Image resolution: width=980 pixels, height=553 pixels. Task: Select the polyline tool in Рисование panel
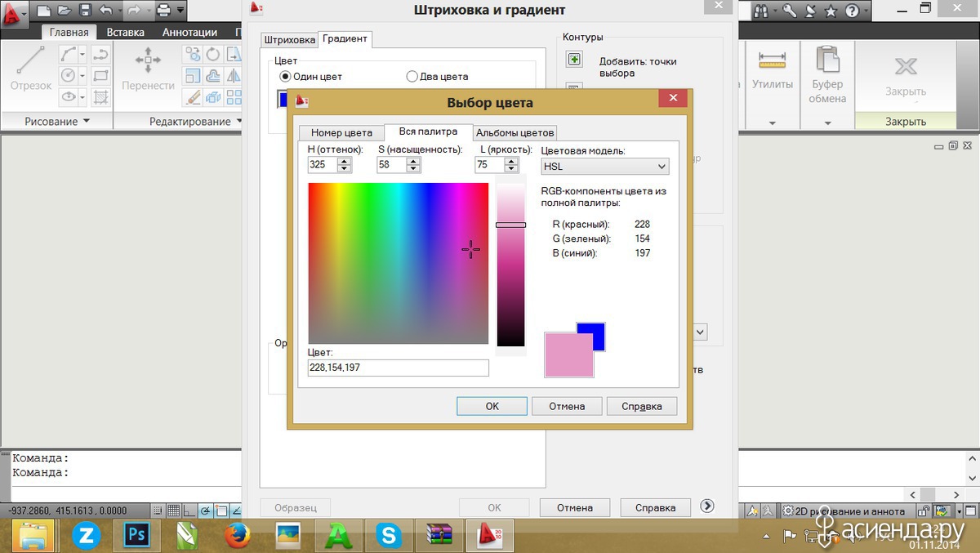[x=69, y=55]
